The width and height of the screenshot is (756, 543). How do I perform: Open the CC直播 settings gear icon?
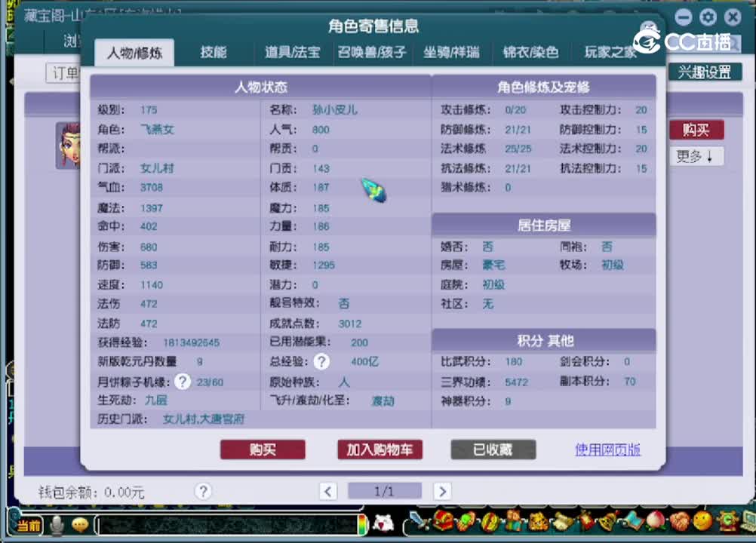(707, 17)
